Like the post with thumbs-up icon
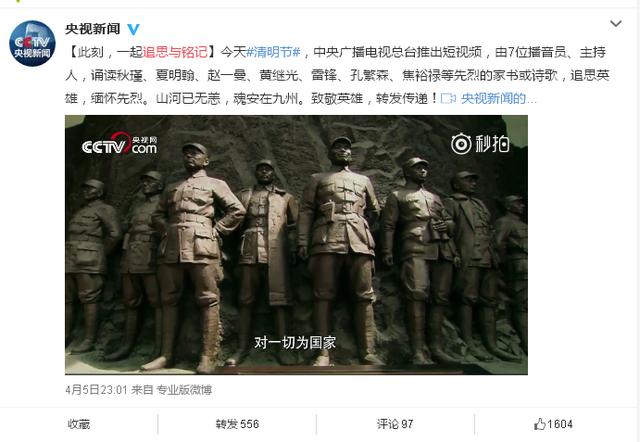Viewport: 640px width, 442px height. [x=540, y=424]
